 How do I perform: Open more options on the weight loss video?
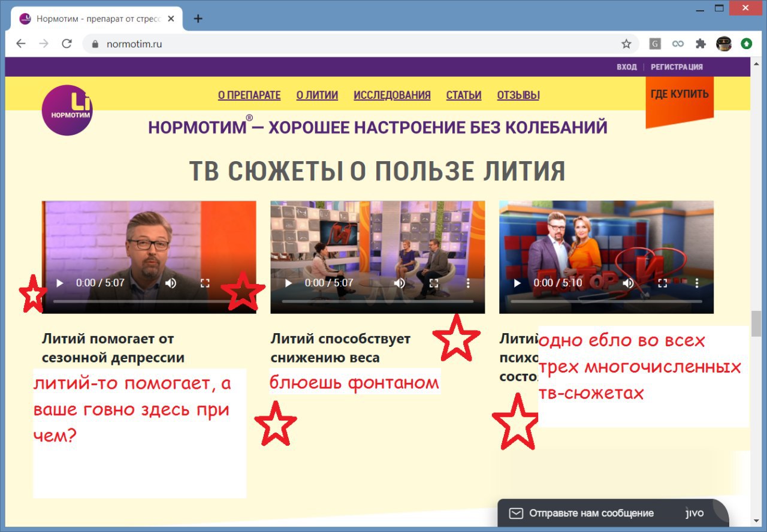[468, 283]
